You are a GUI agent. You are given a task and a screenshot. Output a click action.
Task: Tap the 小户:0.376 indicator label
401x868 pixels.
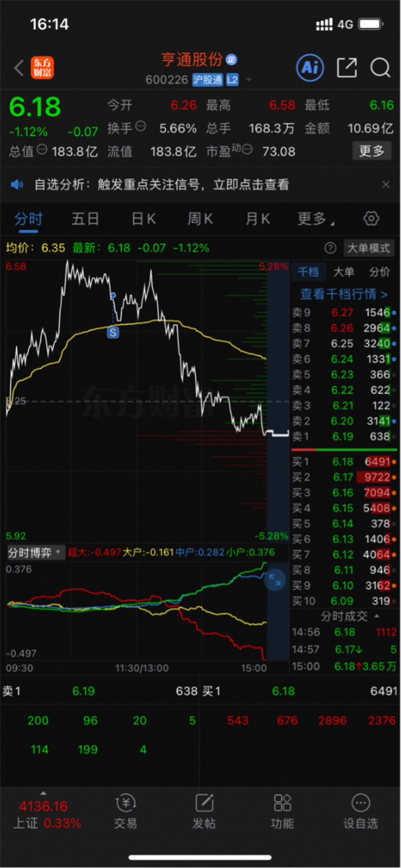(x=251, y=552)
